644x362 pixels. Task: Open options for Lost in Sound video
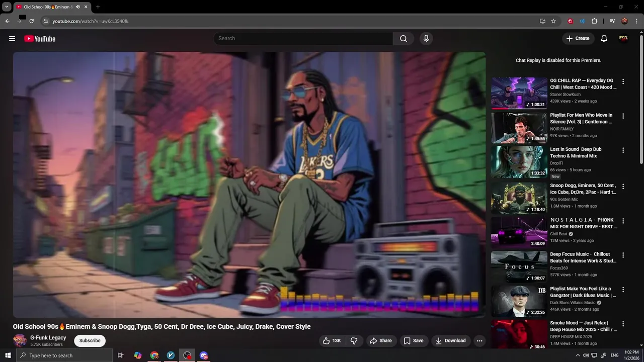pos(623,150)
